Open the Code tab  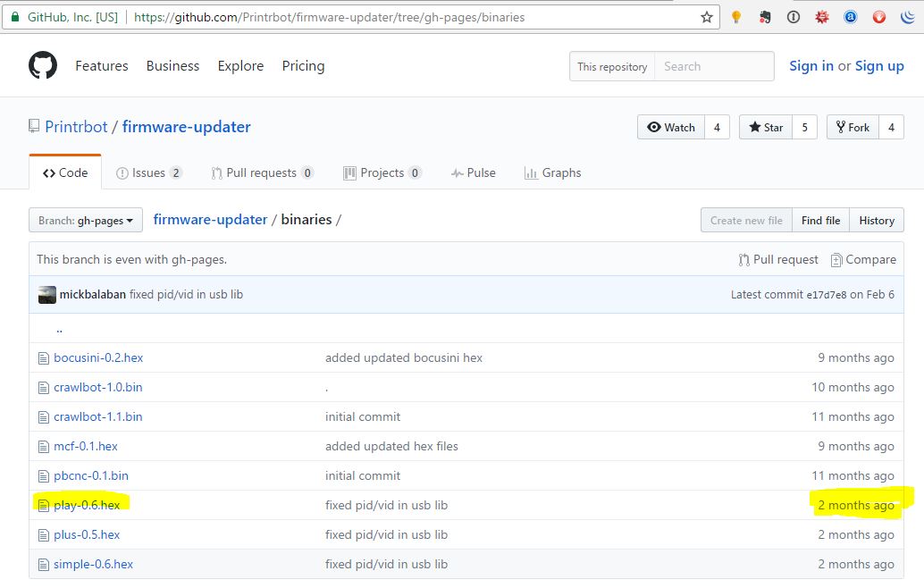65,172
